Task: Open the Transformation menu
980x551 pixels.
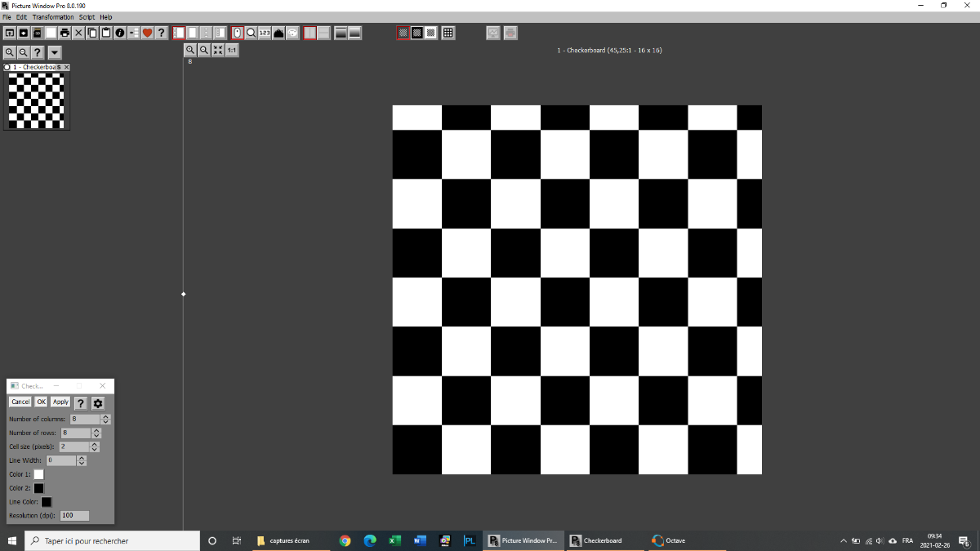Action: (52, 16)
